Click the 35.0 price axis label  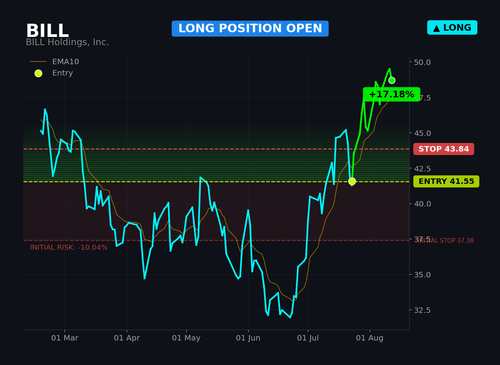click(x=422, y=275)
